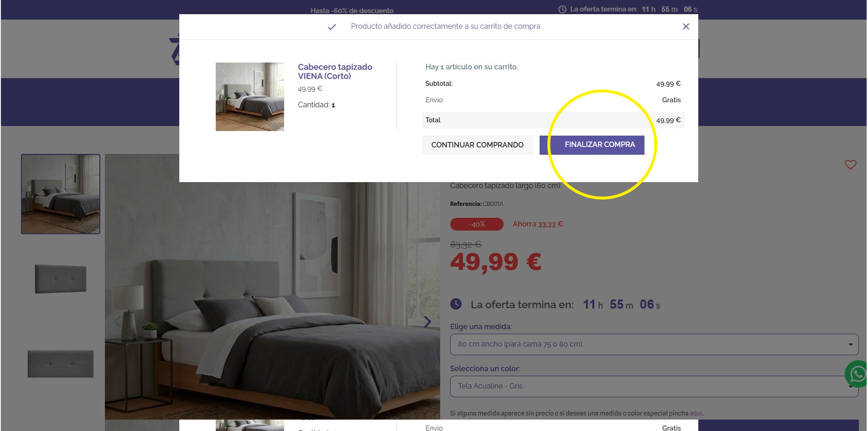Click the top bar timer clock icon

pyautogui.click(x=562, y=10)
